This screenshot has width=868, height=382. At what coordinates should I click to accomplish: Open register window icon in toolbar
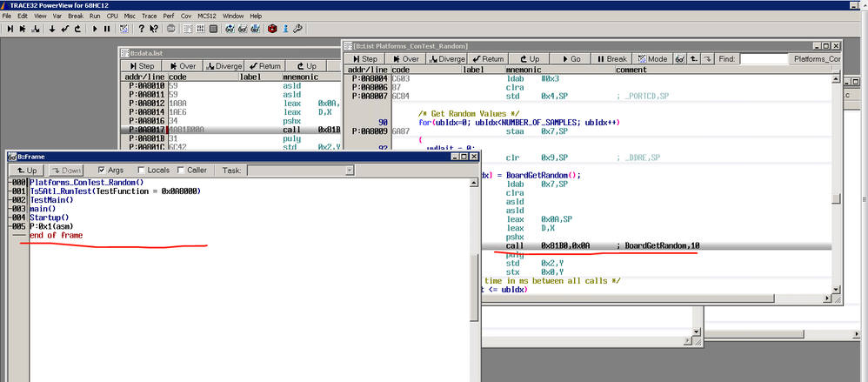click(x=213, y=29)
